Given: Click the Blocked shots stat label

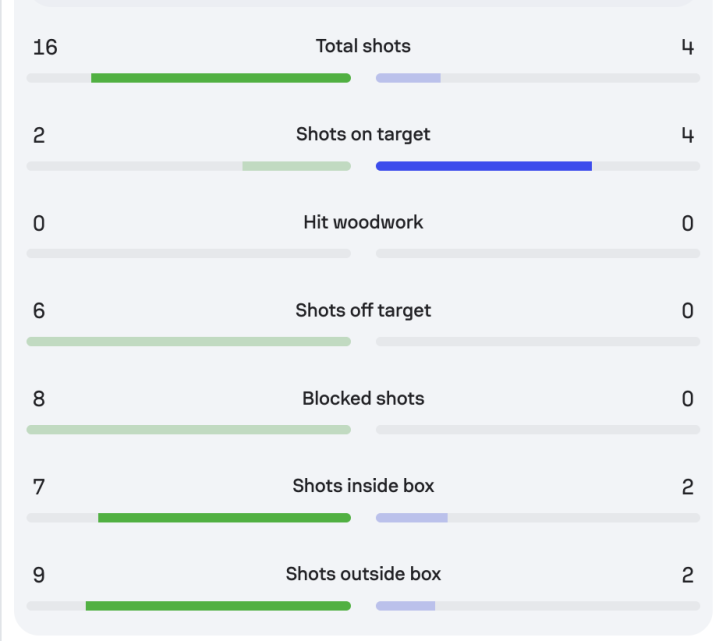Looking at the screenshot, I should (363, 398).
